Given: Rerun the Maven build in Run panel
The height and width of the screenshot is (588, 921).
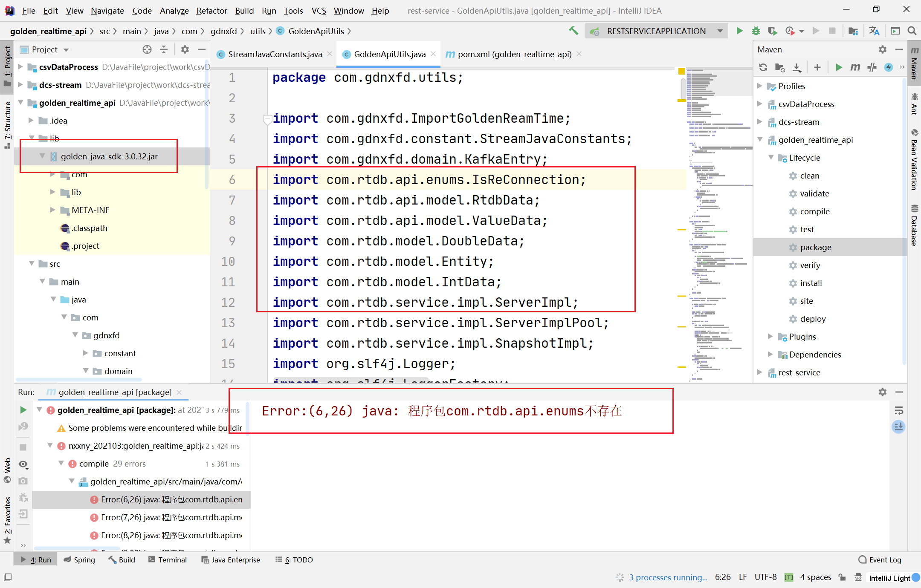Looking at the screenshot, I should 23,410.
